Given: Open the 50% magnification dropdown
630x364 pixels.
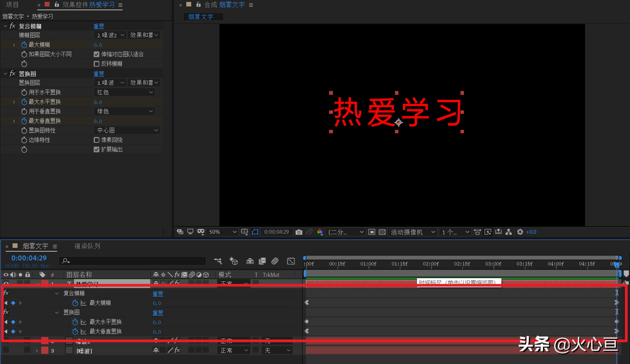Looking at the screenshot, I should (x=222, y=232).
